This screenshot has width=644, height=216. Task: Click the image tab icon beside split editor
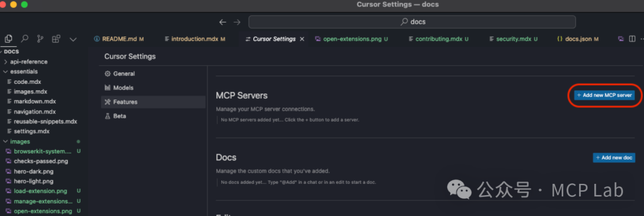(x=621, y=39)
